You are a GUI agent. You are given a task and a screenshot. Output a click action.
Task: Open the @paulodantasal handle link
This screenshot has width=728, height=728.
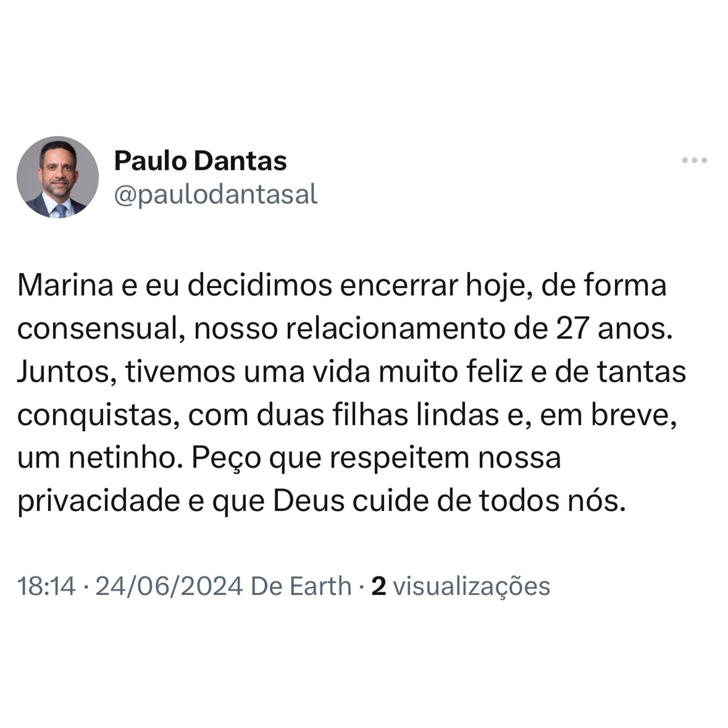click(x=216, y=195)
